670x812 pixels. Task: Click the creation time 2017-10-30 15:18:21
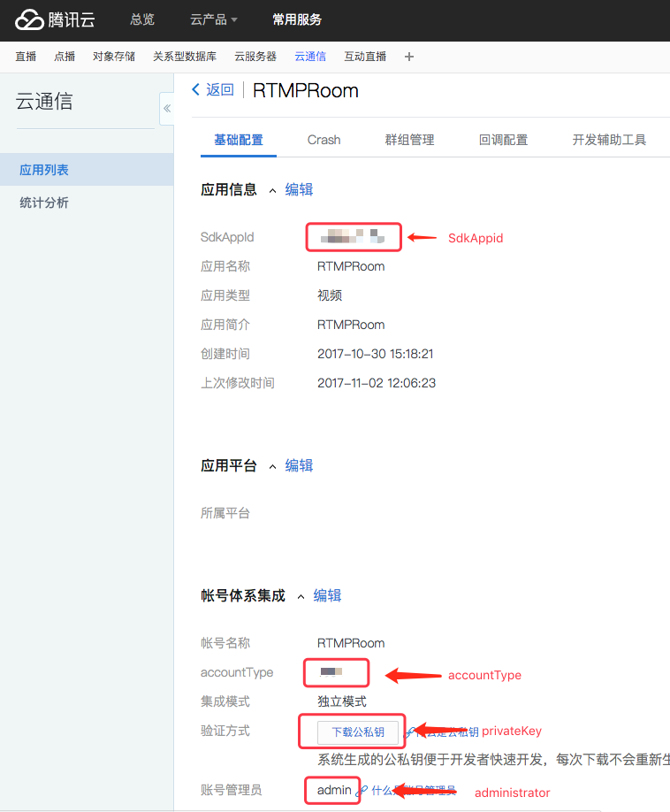pyautogui.click(x=376, y=354)
